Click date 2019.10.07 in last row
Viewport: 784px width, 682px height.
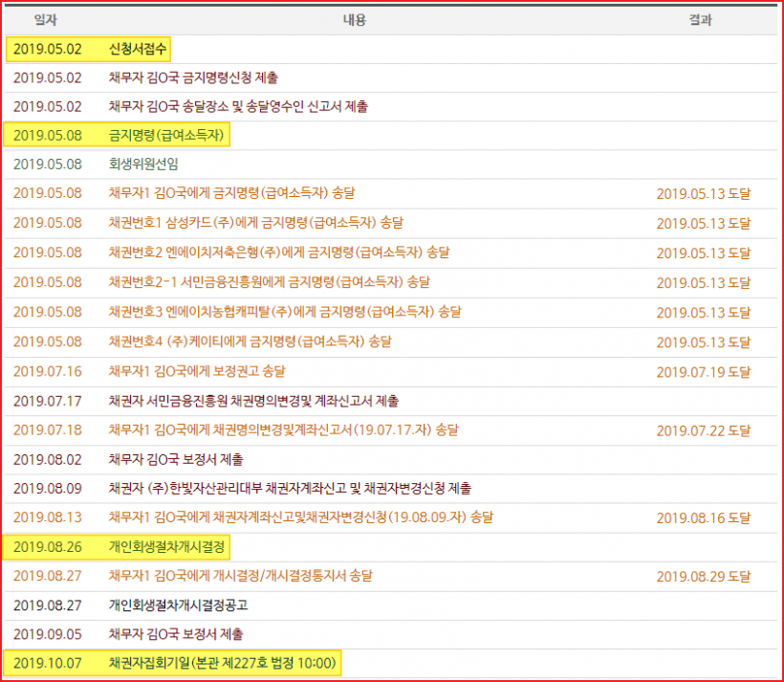48,664
